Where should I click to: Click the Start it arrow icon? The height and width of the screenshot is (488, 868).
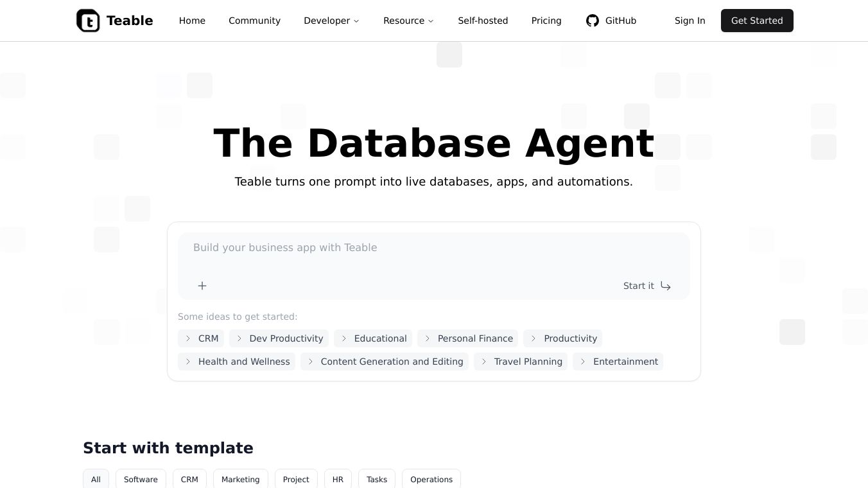click(666, 286)
